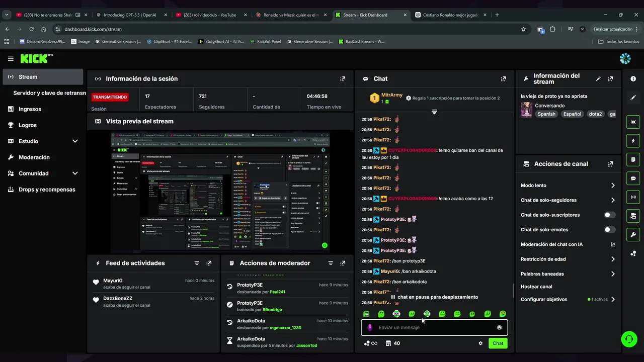The width and height of the screenshot is (644, 362).
Task: Select Stream in left sidebar
Action: (x=43, y=77)
